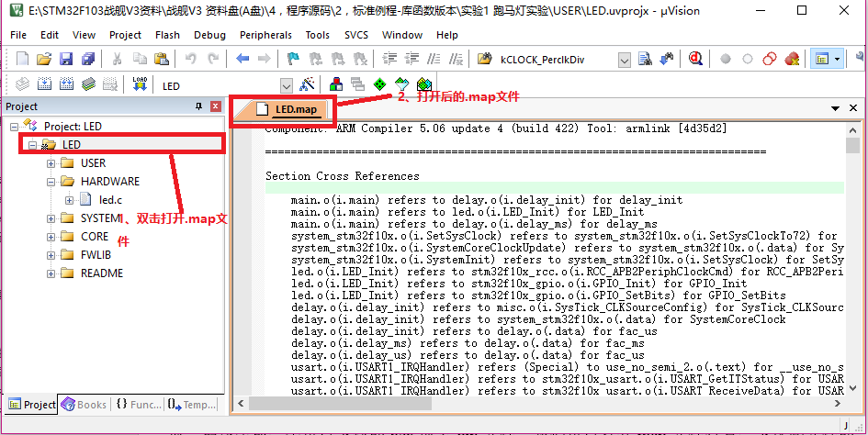Download to flash with LOAD icon
The image size is (868, 435).
pos(139,84)
